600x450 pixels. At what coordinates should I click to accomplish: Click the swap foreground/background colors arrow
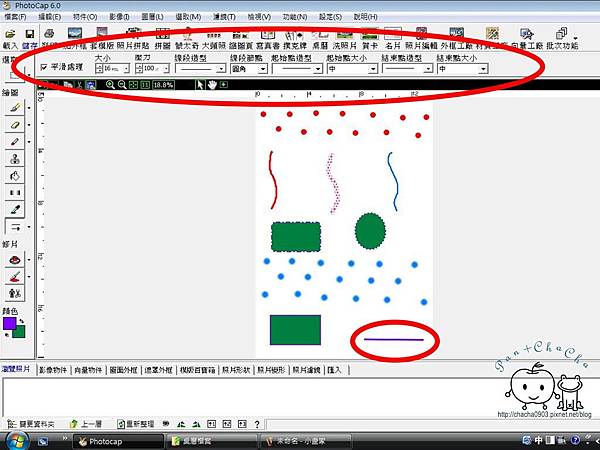click(x=22, y=321)
